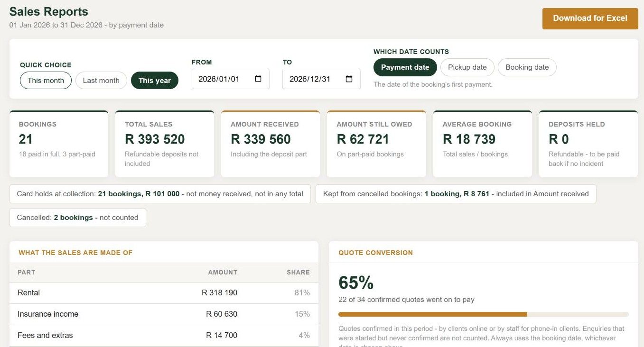Open the Deposits Held R 0 card
This screenshot has height=347, width=644.
point(588,144)
